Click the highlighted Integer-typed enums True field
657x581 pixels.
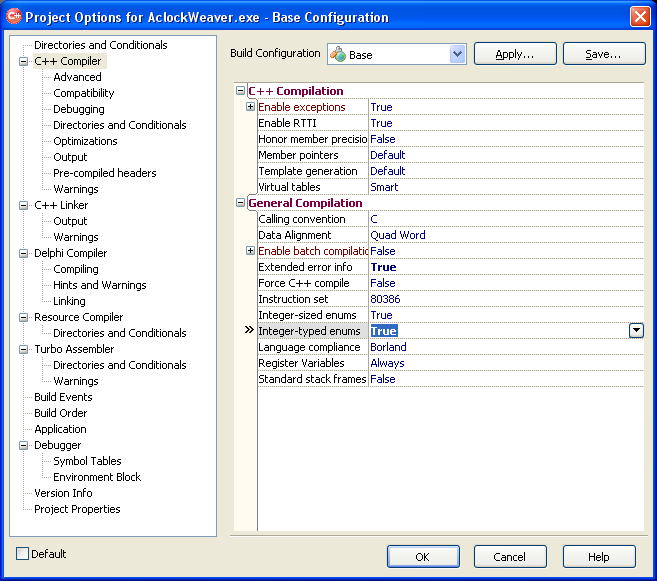[x=499, y=331]
